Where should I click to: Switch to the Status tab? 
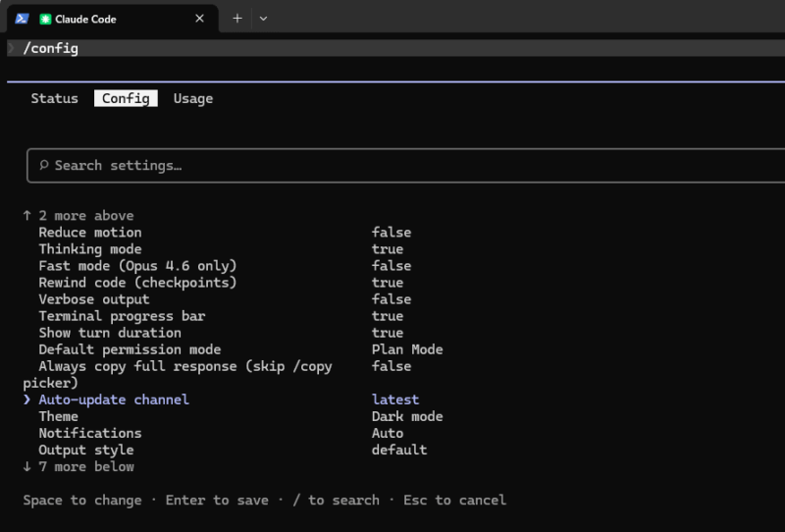pyautogui.click(x=54, y=98)
